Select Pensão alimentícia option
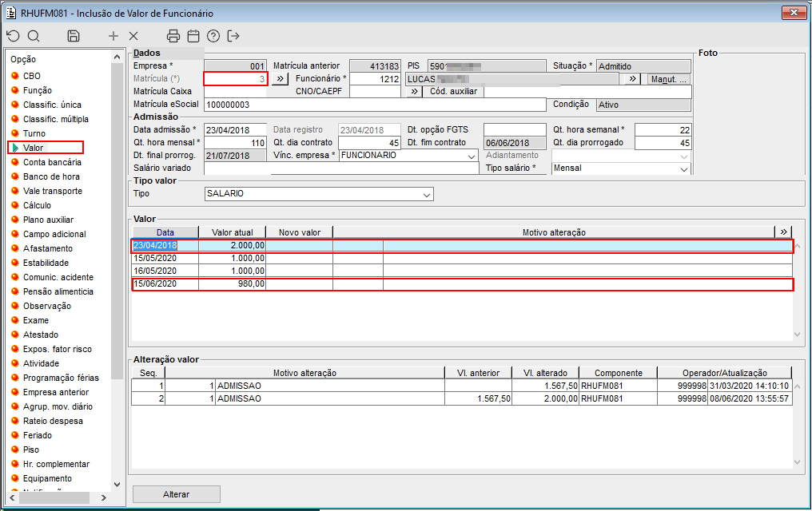This screenshot has height=511, width=812. 58,291
